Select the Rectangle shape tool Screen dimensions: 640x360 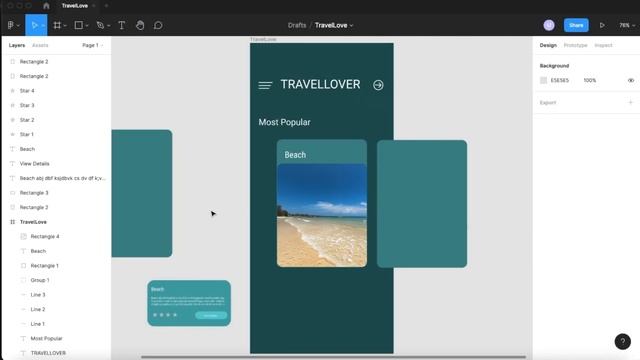pyautogui.click(x=79, y=25)
